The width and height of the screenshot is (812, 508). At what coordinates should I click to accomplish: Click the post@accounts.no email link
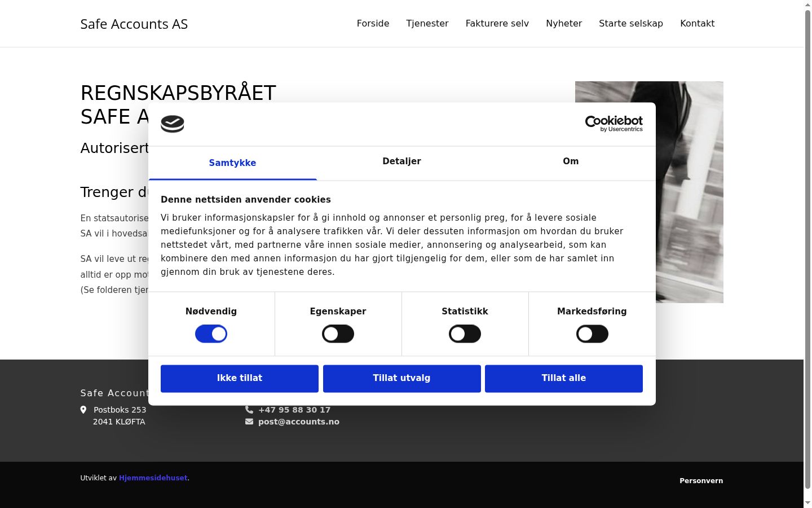pos(299,422)
